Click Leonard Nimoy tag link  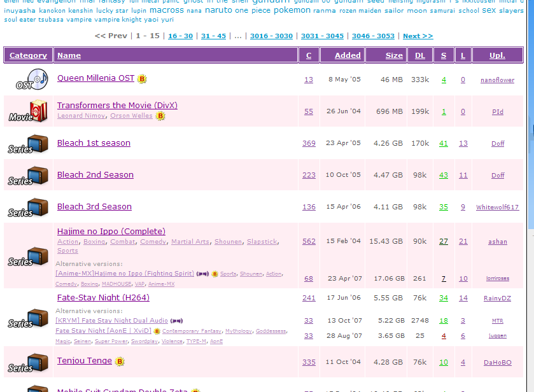81,115
